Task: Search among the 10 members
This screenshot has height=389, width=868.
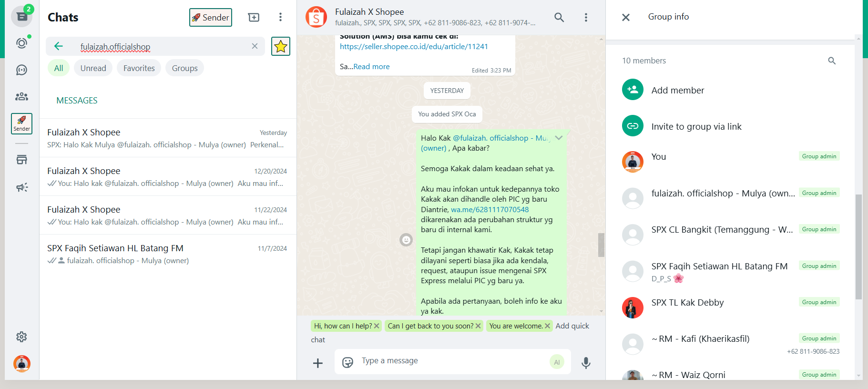Action: (x=832, y=61)
